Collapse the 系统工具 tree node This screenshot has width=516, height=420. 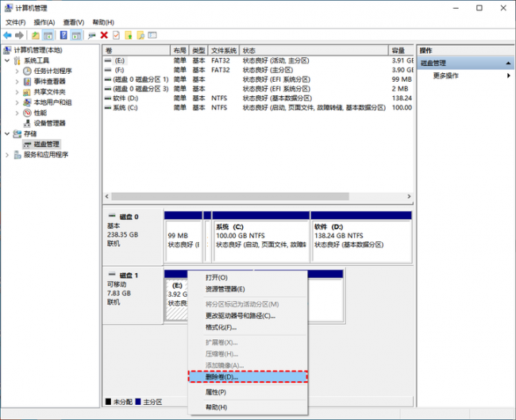click(7, 60)
